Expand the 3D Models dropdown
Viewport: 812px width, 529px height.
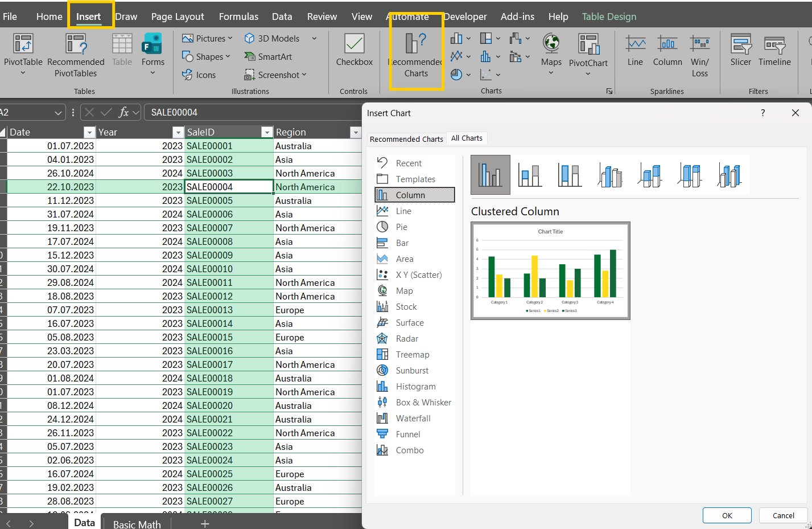314,38
